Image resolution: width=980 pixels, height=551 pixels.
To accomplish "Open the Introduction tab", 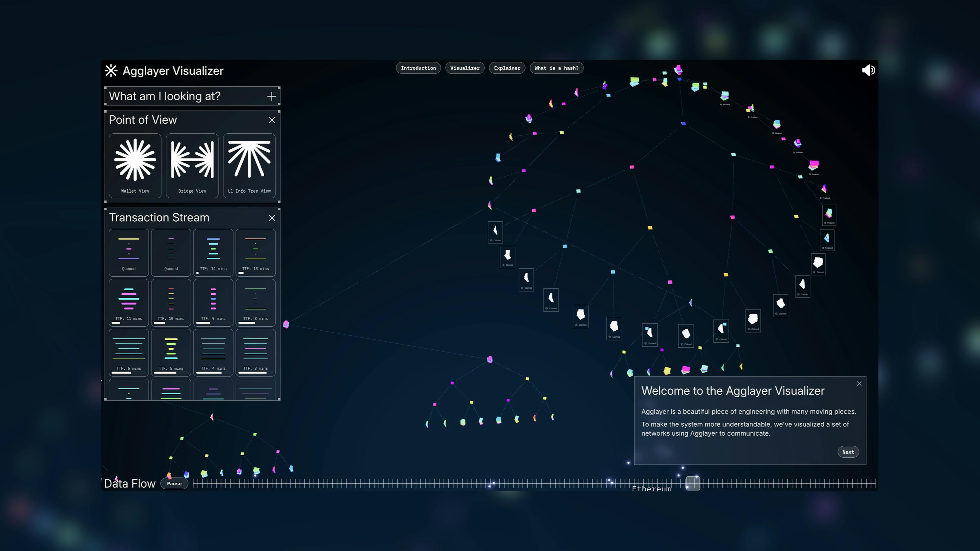I will click(x=418, y=68).
